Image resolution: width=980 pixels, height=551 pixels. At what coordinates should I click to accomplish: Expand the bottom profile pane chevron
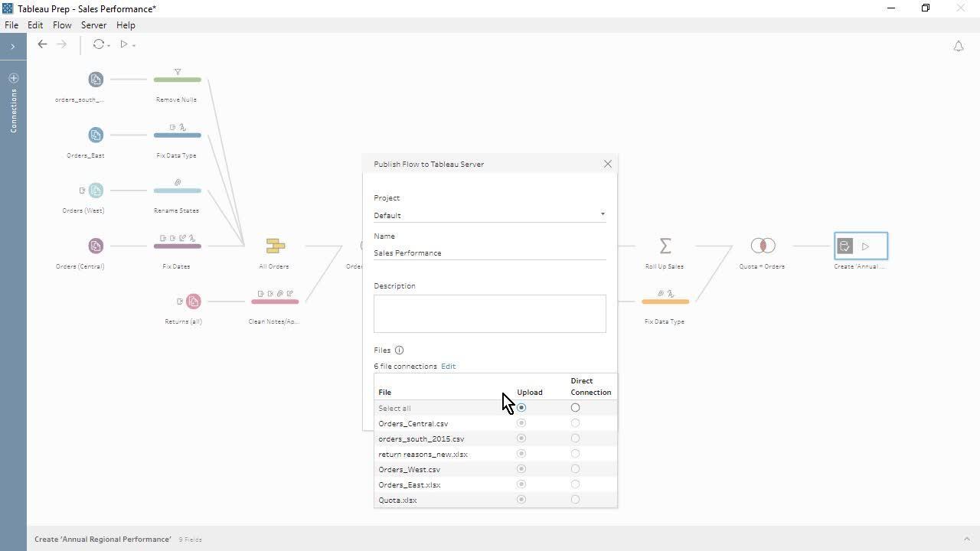(966, 539)
